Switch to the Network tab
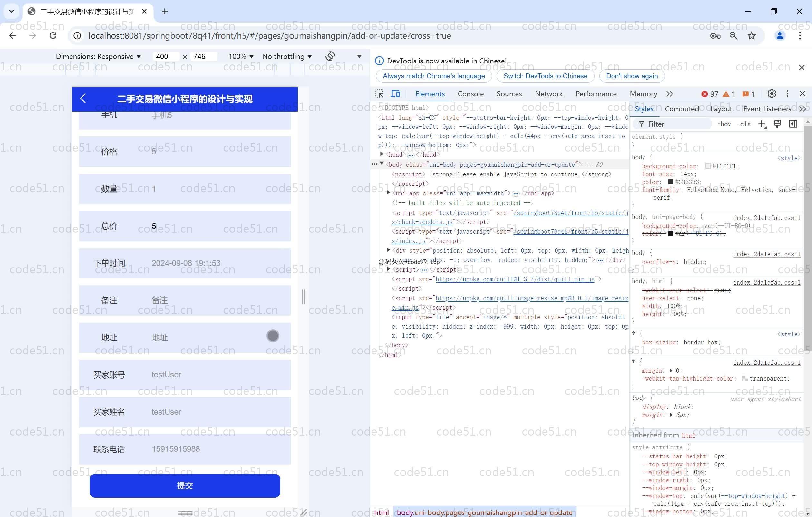Viewport: 812px width, 517px height. (x=549, y=94)
